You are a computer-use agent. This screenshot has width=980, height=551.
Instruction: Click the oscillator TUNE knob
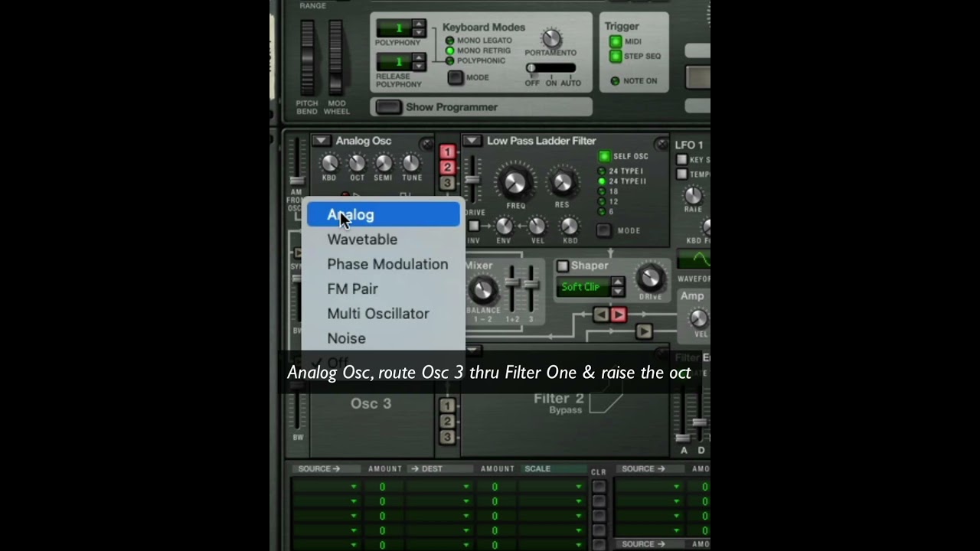(411, 162)
